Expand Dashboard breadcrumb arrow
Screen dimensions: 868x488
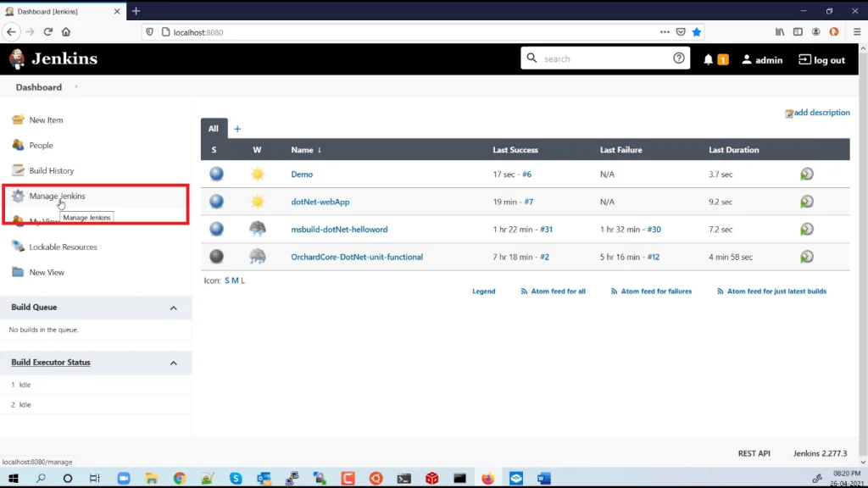[x=76, y=87]
